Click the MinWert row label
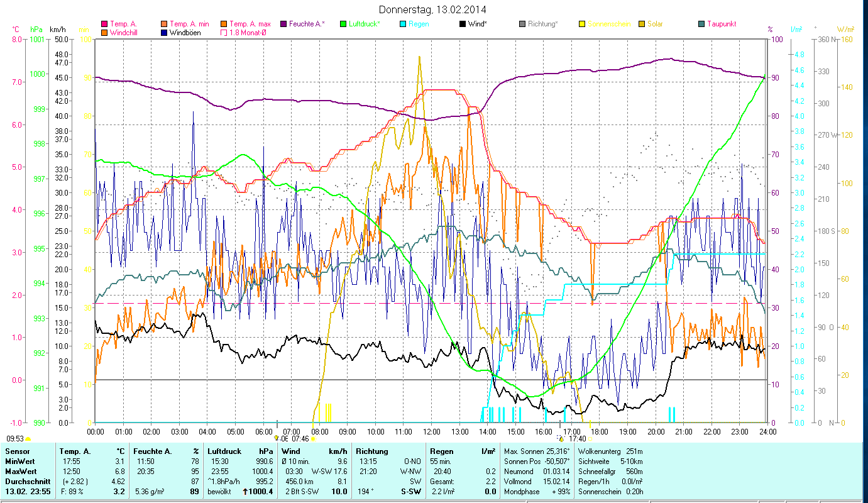This screenshot has width=868, height=503. point(20,462)
